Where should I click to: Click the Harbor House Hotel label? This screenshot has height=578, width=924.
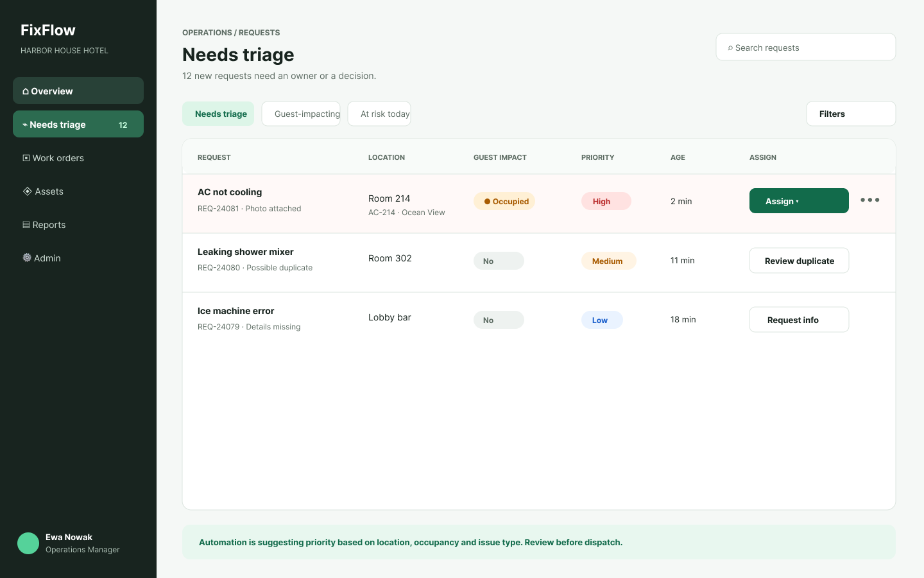[x=64, y=51]
